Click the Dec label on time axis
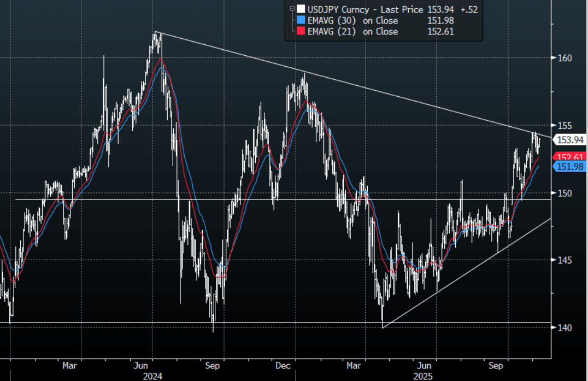This screenshot has width=588, height=381. (283, 365)
